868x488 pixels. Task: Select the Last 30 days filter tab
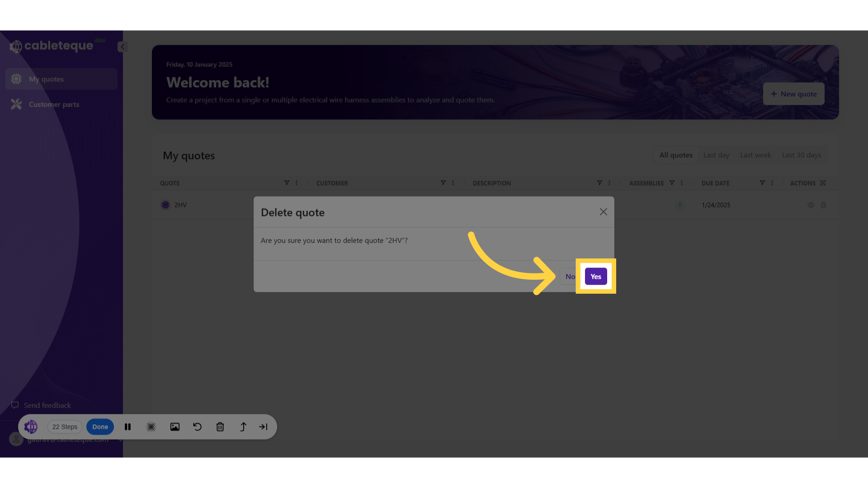point(801,155)
